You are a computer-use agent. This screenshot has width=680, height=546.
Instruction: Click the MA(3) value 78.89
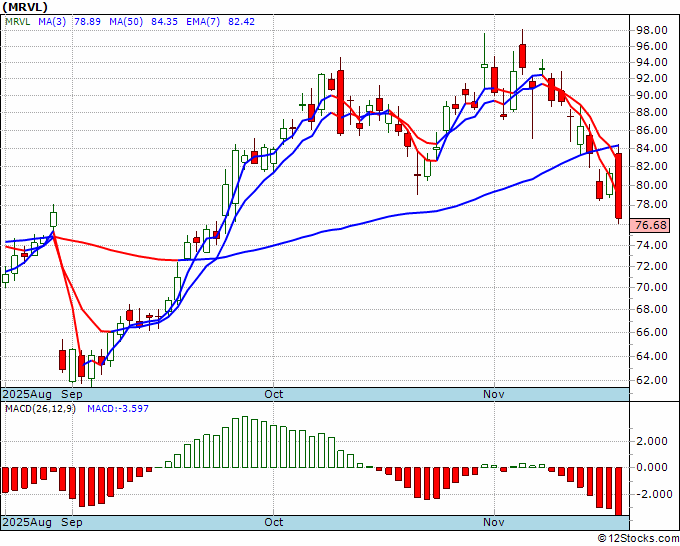[x=88, y=22]
